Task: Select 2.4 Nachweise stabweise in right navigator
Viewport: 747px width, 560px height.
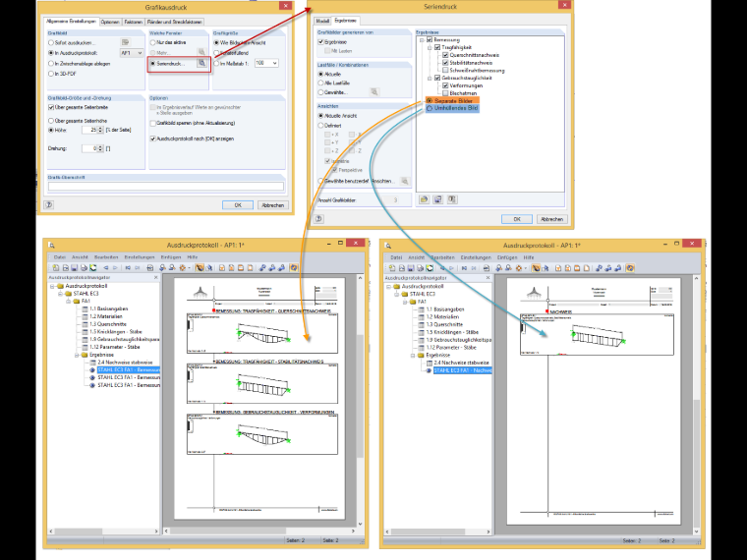Action: pyautogui.click(x=461, y=363)
